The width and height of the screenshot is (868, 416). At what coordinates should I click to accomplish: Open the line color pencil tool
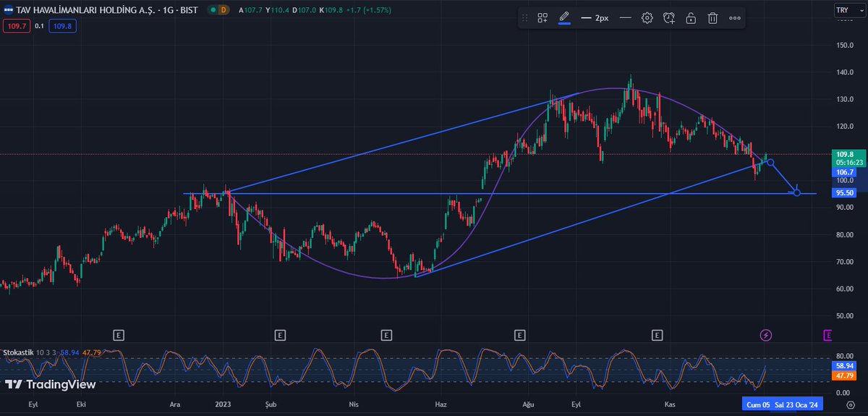[x=564, y=17]
